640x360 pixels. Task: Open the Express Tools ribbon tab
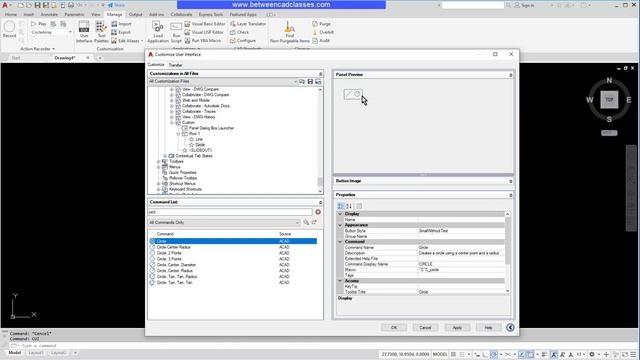[211, 15]
